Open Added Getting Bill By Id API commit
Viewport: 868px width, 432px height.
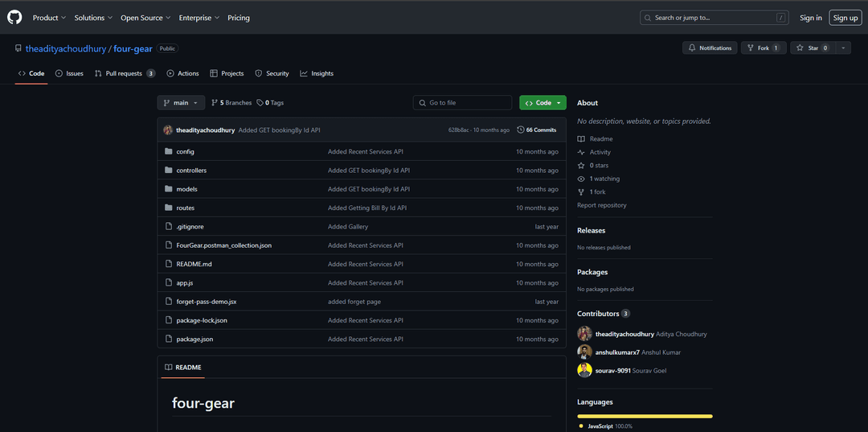367,208
